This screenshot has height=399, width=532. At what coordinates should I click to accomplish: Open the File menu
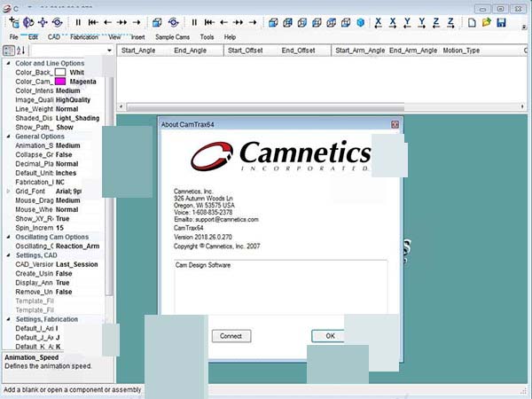pyautogui.click(x=13, y=37)
